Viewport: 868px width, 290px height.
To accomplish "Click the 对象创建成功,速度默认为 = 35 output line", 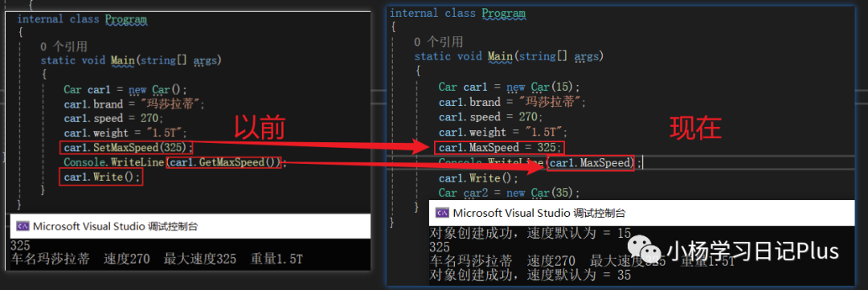I will [530, 275].
